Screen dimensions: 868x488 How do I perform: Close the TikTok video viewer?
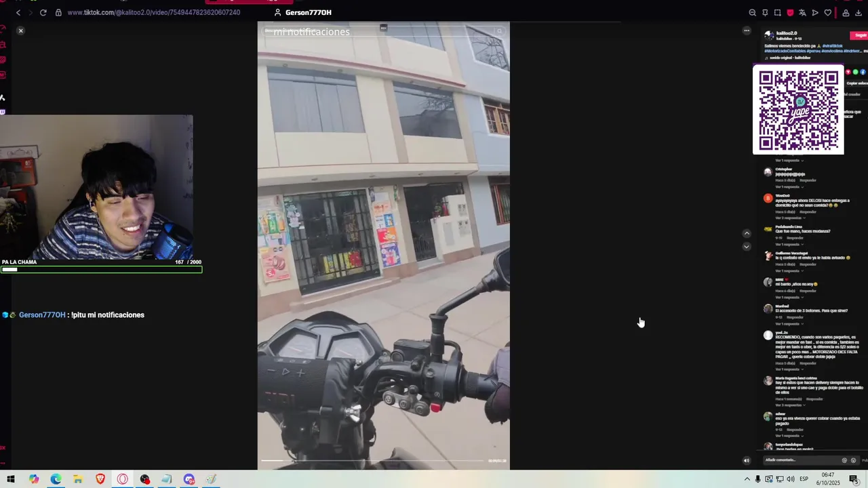(20, 30)
